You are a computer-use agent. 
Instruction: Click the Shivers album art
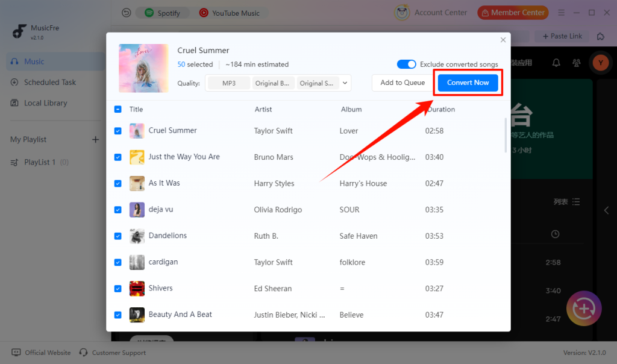[x=137, y=289]
